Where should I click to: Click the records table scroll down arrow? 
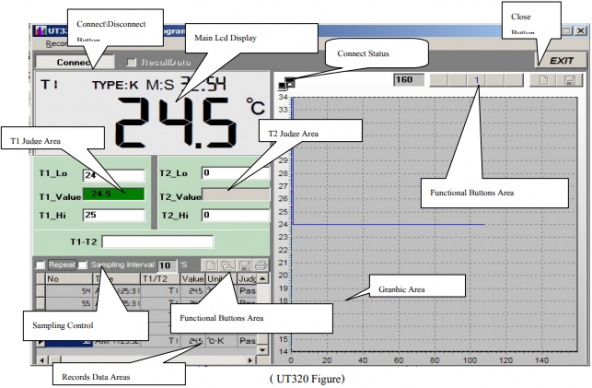(x=263, y=350)
